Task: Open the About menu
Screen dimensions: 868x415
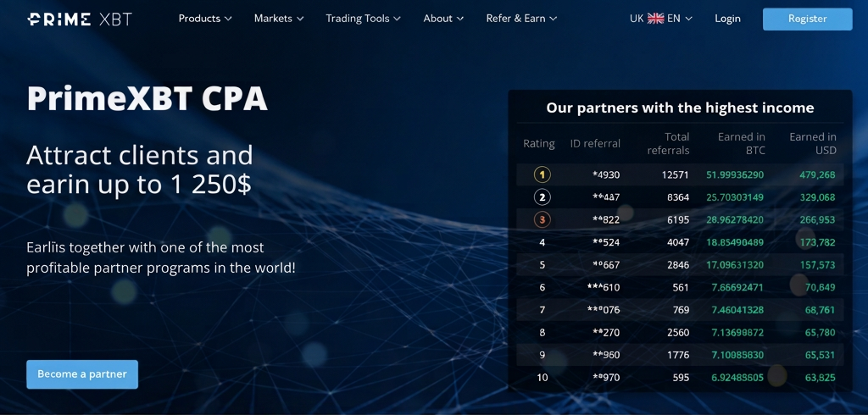Action: [443, 19]
